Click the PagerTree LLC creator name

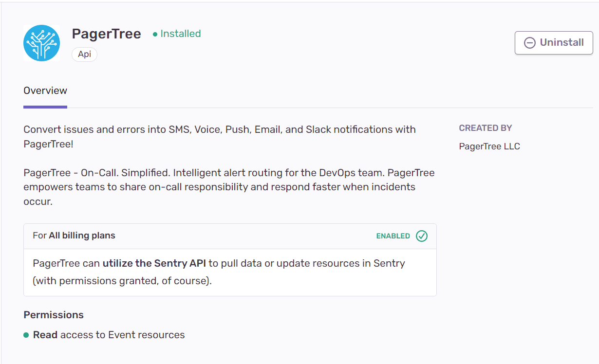[x=489, y=146]
